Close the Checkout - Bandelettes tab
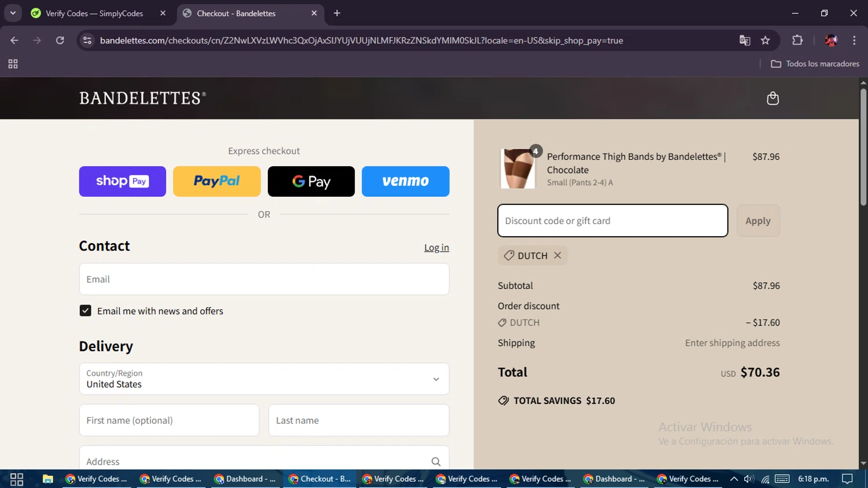 point(314,13)
